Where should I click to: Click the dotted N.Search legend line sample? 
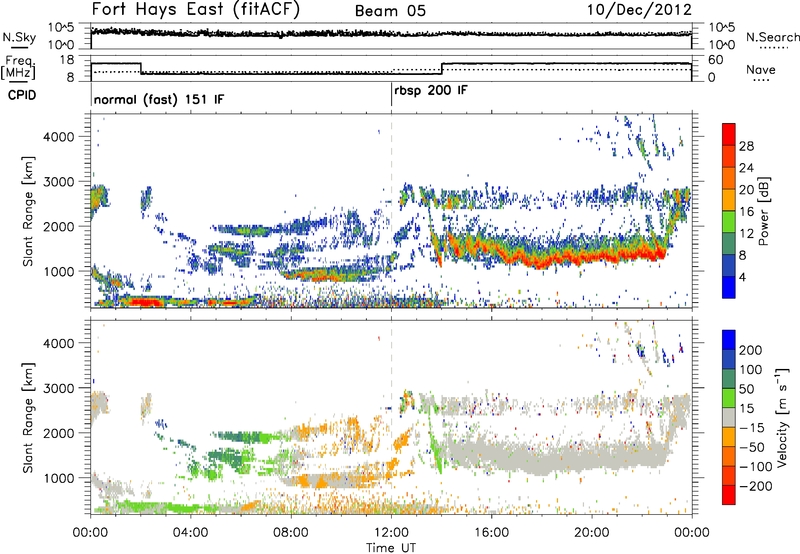pyautogui.click(x=774, y=48)
